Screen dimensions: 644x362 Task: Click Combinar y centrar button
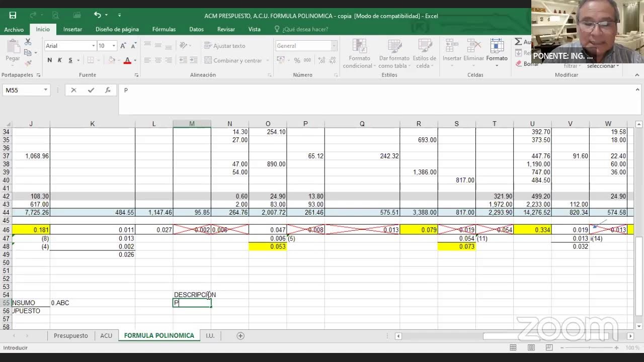tap(233, 60)
